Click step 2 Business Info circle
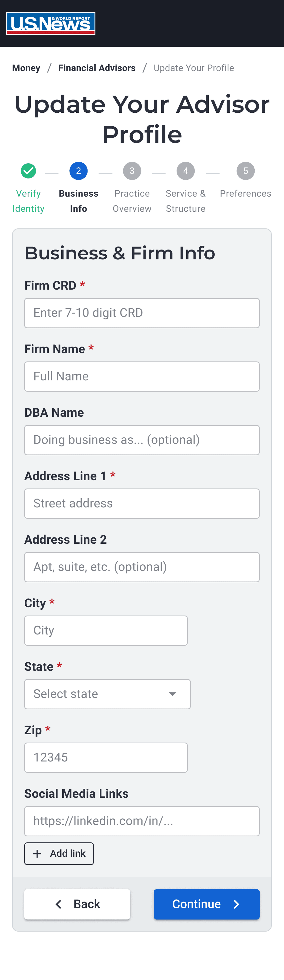284x980 pixels. 78,171
